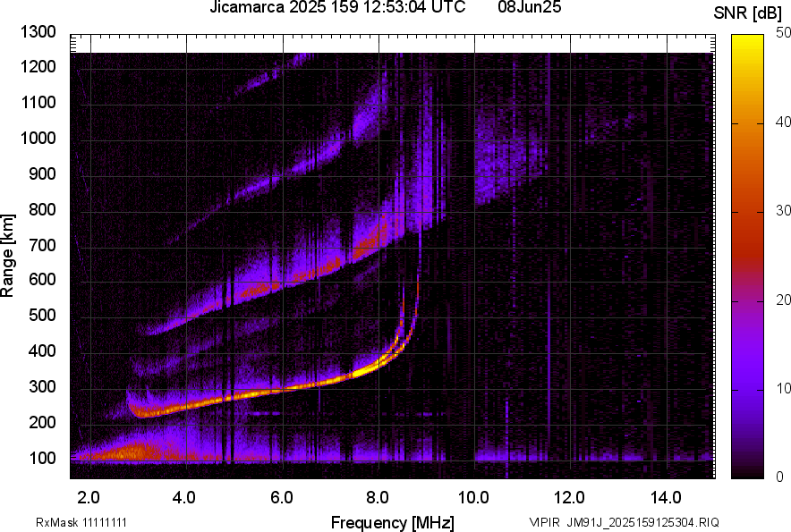Image resolution: width=791 pixels, height=532 pixels.
Task: Click the colorbar tick value 30
Action: click(784, 211)
